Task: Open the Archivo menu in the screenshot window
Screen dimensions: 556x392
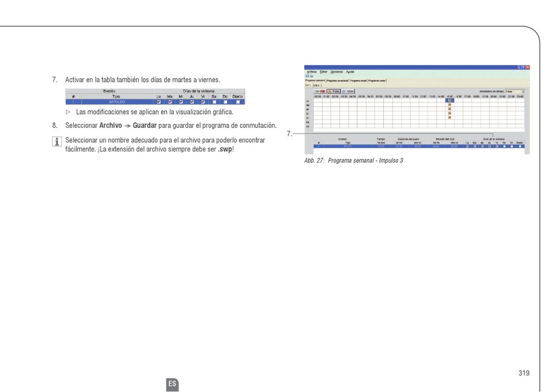Action: coord(312,71)
